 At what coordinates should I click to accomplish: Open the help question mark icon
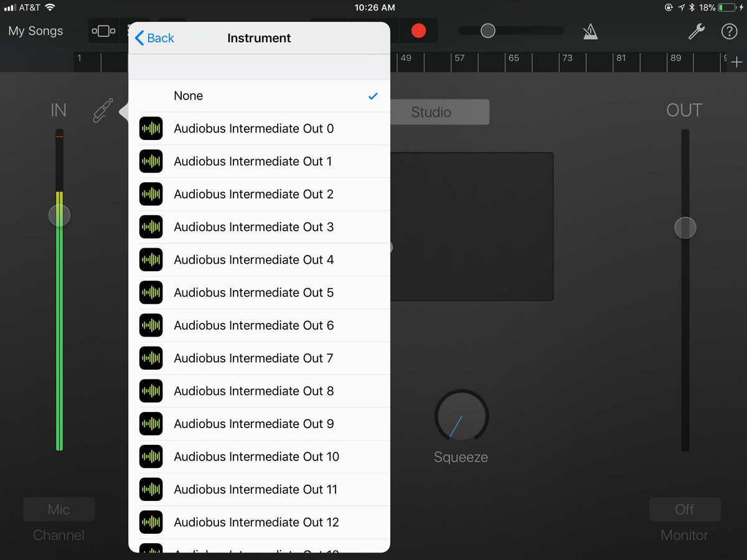(729, 31)
